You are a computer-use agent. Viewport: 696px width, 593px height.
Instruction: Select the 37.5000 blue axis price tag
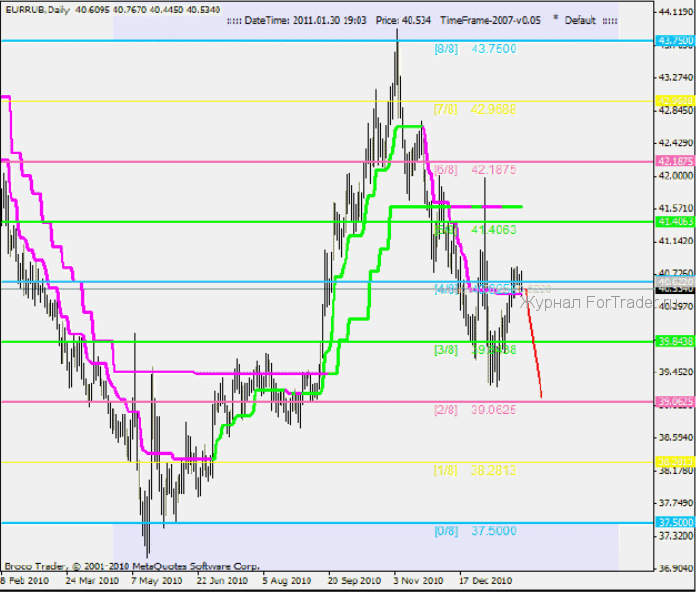pyautogui.click(x=675, y=522)
